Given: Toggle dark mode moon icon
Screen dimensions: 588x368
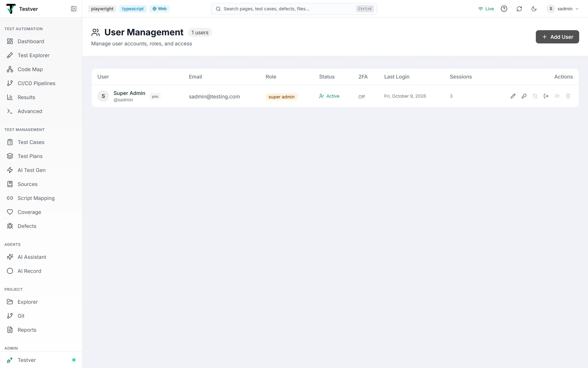Looking at the screenshot, I should pyautogui.click(x=534, y=9).
